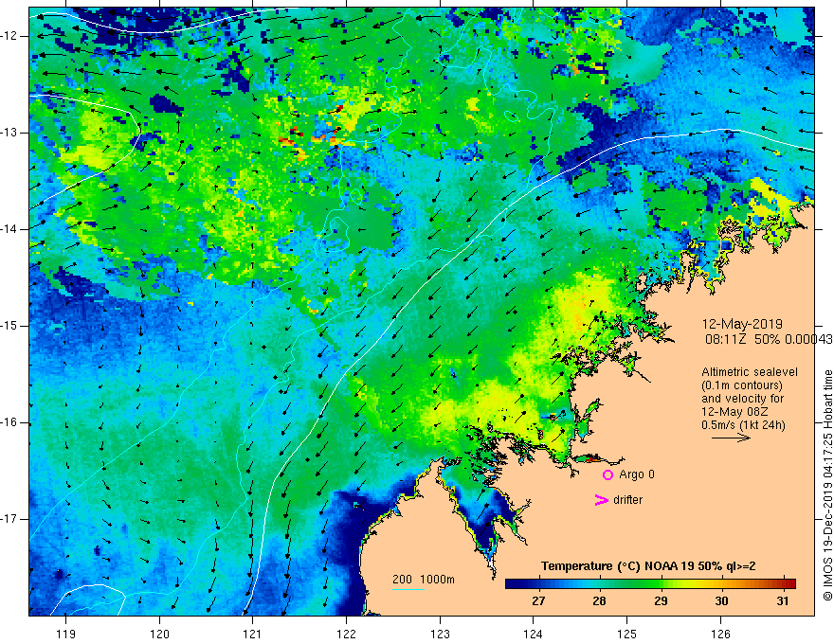Click the 121 longitude axis label
This screenshot has height=644, width=834.
pos(253,634)
